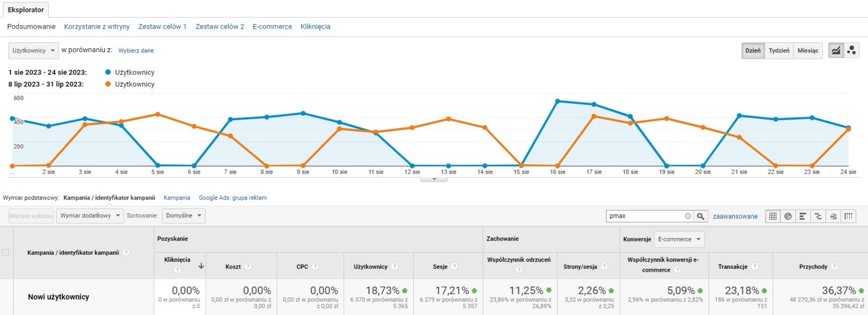Switch to the term cloud view icon
This screenshot has height=315, width=868.
[833, 216]
